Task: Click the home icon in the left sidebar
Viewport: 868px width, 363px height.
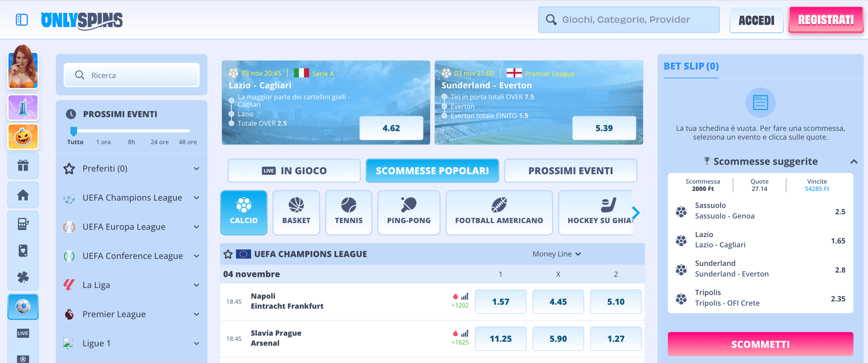Action: tap(22, 195)
